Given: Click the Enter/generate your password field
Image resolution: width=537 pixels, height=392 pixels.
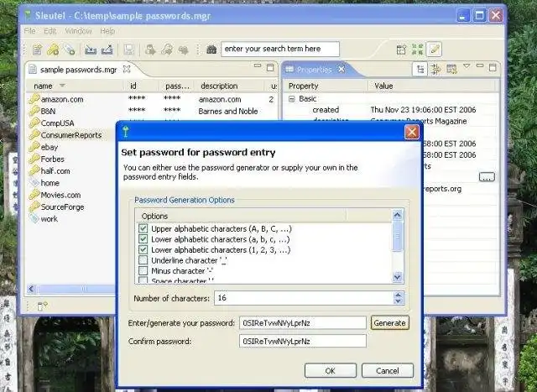Looking at the screenshot, I should 303,323.
